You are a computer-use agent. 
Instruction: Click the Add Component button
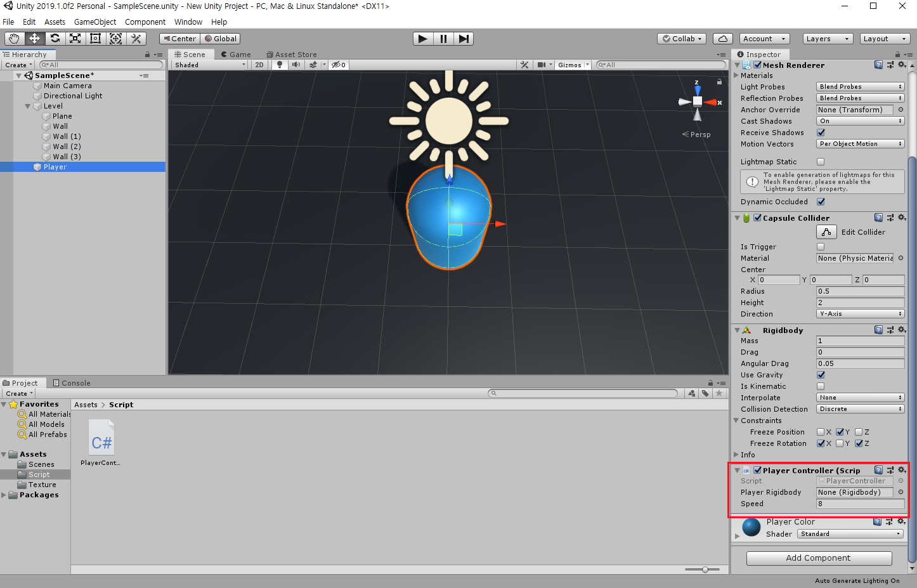[x=819, y=558]
